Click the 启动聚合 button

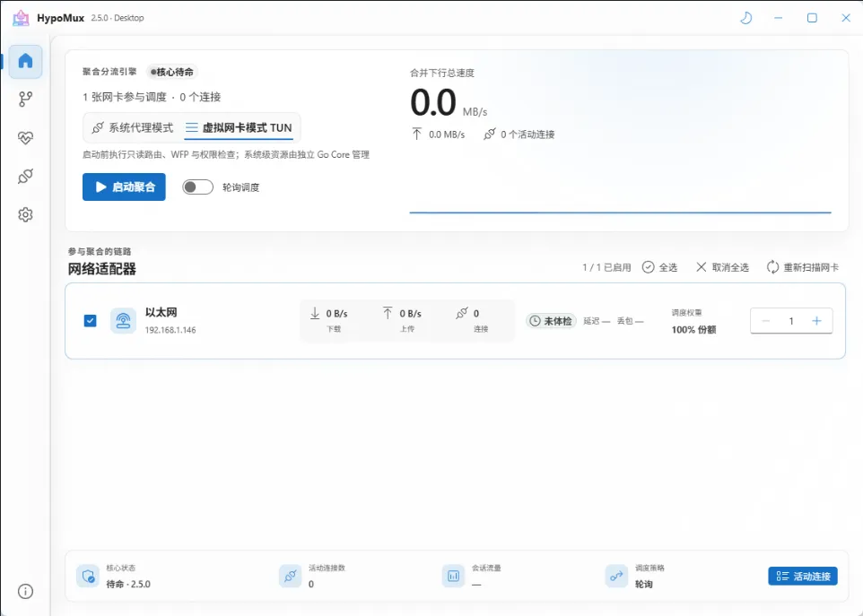click(124, 187)
